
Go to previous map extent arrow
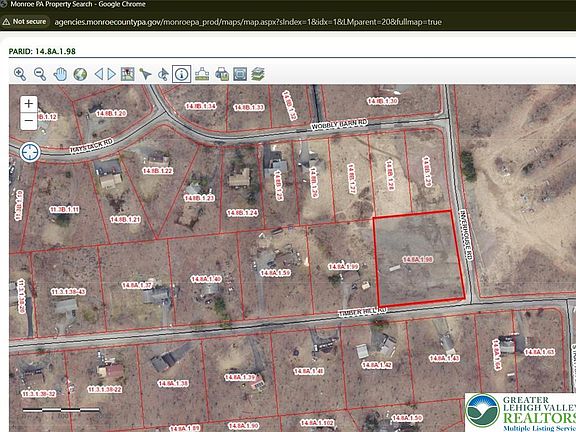pos(98,74)
